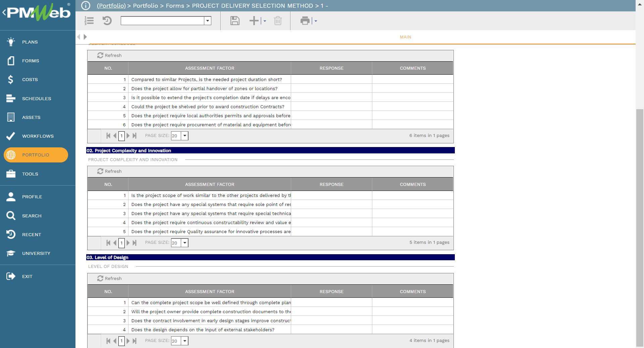Select the numbered list icon in the toolbar

[x=89, y=21]
